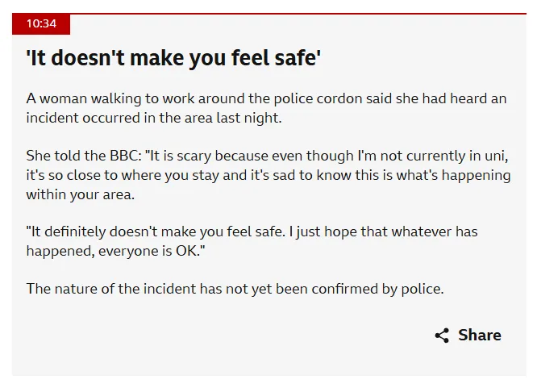Open the 'It doesn't make you feel safe' headline

coord(173,57)
